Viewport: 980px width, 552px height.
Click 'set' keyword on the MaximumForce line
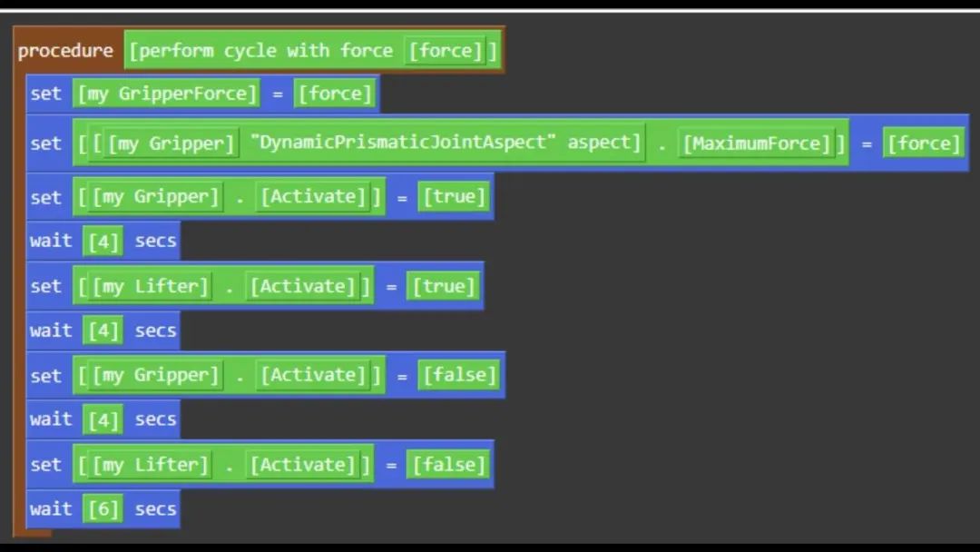(45, 143)
